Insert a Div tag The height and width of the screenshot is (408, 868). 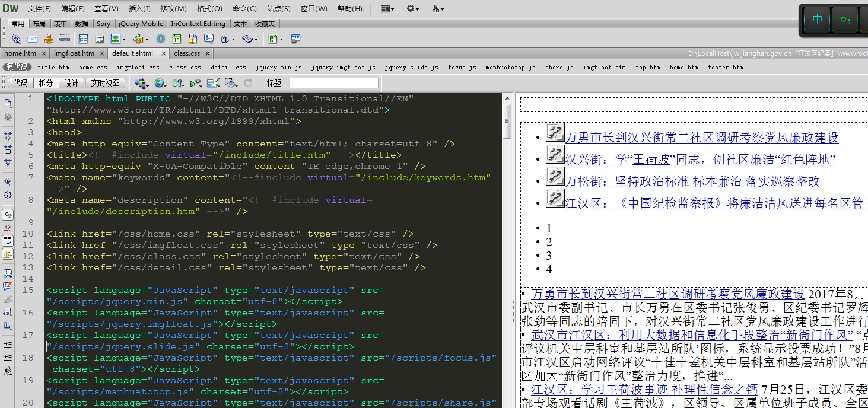click(100, 39)
